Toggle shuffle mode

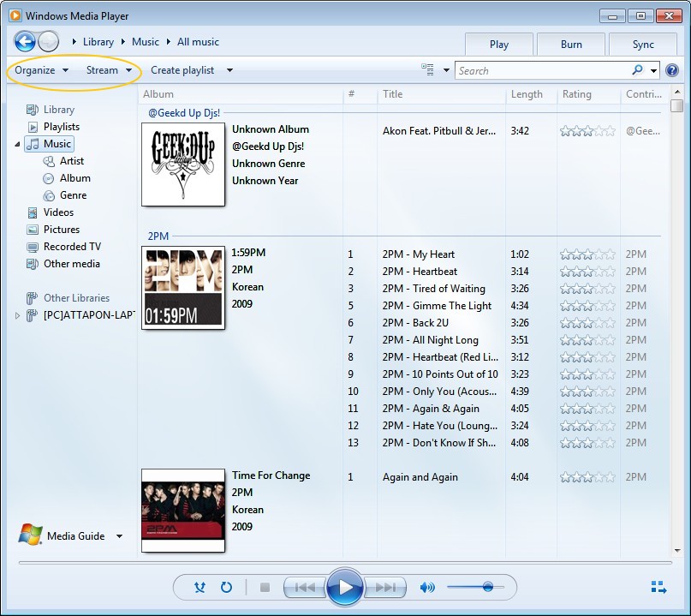pos(200,588)
